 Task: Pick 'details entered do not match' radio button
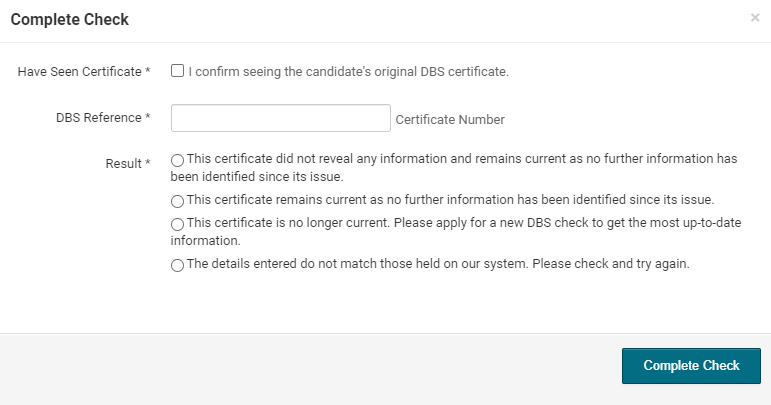(x=177, y=266)
